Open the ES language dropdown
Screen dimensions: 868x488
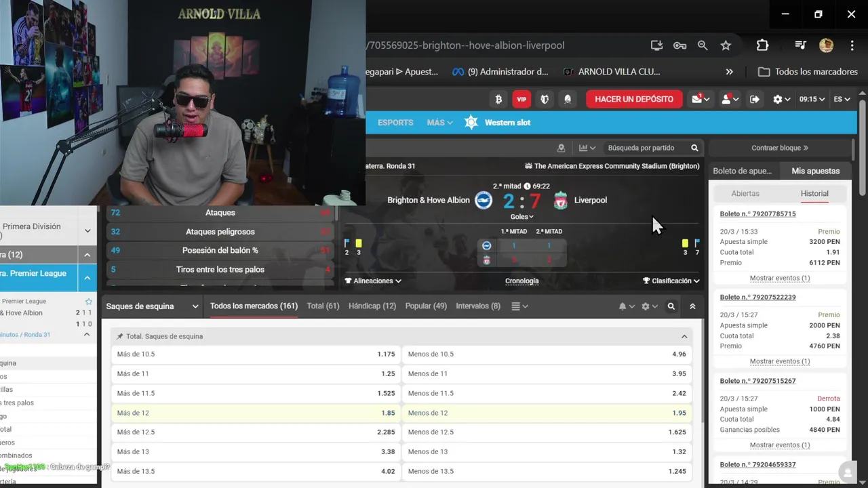click(x=842, y=99)
